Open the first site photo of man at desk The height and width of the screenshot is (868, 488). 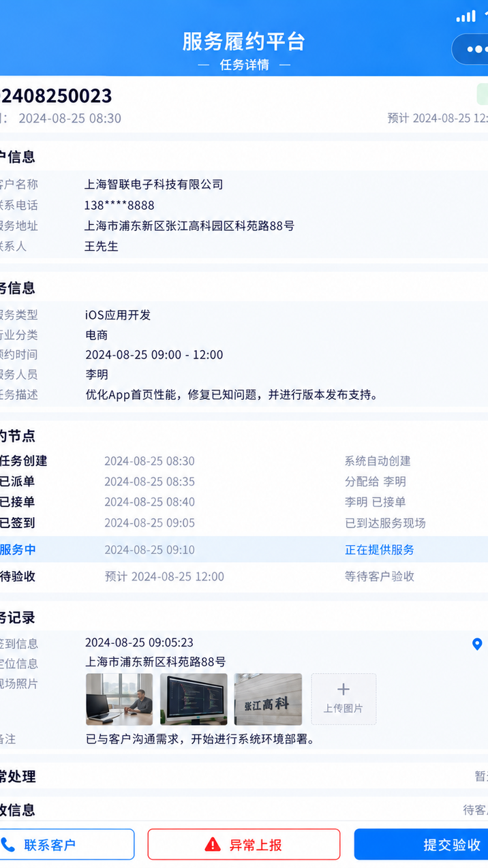[x=119, y=699]
